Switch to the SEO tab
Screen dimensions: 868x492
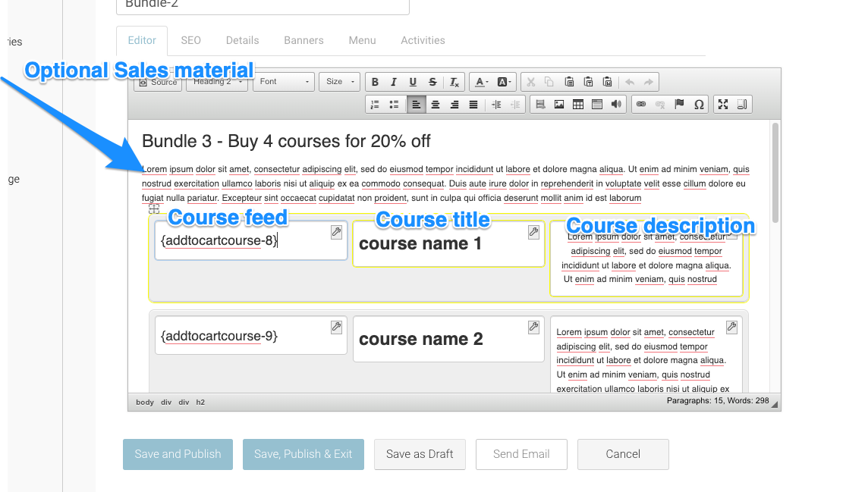pyautogui.click(x=190, y=40)
